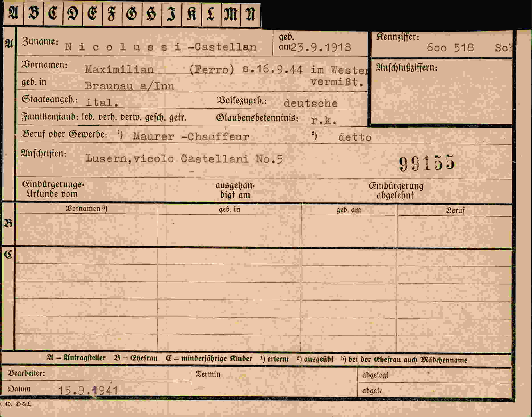This screenshot has width=532, height=417.
Task: Click the 'Zuname:' label
Action: pos(40,42)
